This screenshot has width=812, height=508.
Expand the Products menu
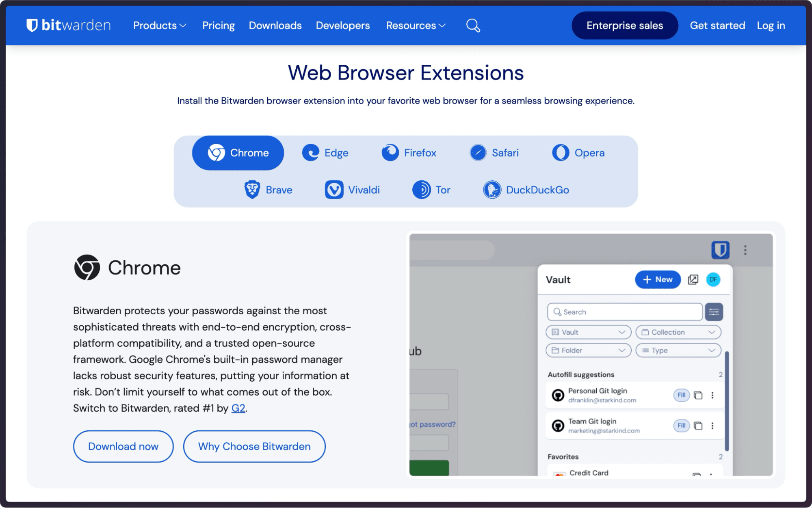point(160,26)
